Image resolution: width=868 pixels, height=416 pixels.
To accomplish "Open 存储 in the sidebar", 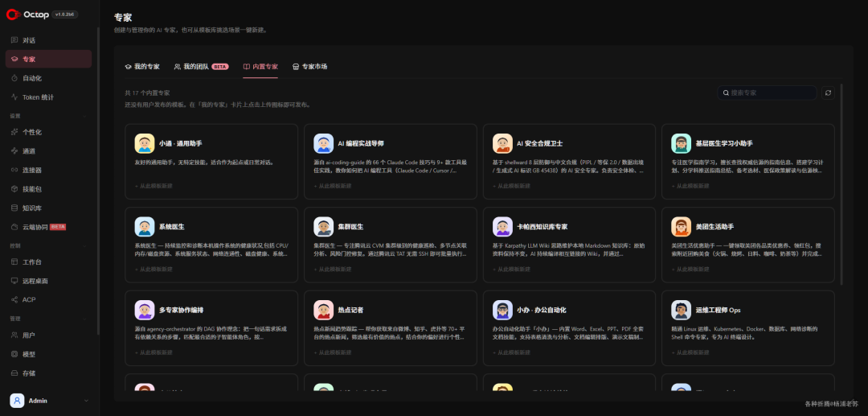I will point(48,373).
